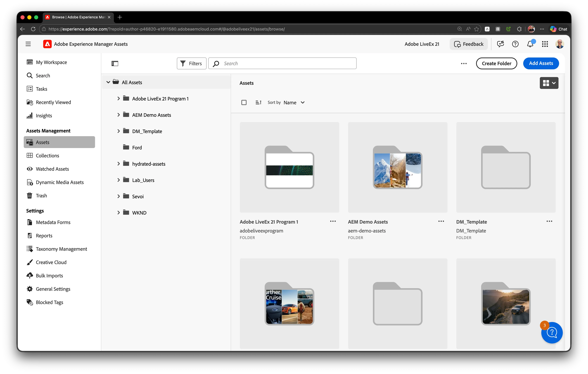Go to Collections in the sidebar
Image resolution: width=588 pixels, height=374 pixels.
pos(59,155)
